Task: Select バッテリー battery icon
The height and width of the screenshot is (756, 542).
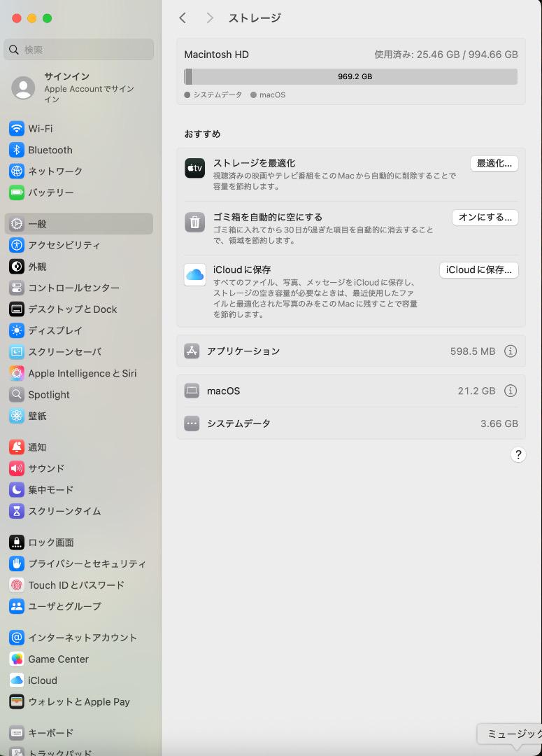Action: (x=16, y=193)
